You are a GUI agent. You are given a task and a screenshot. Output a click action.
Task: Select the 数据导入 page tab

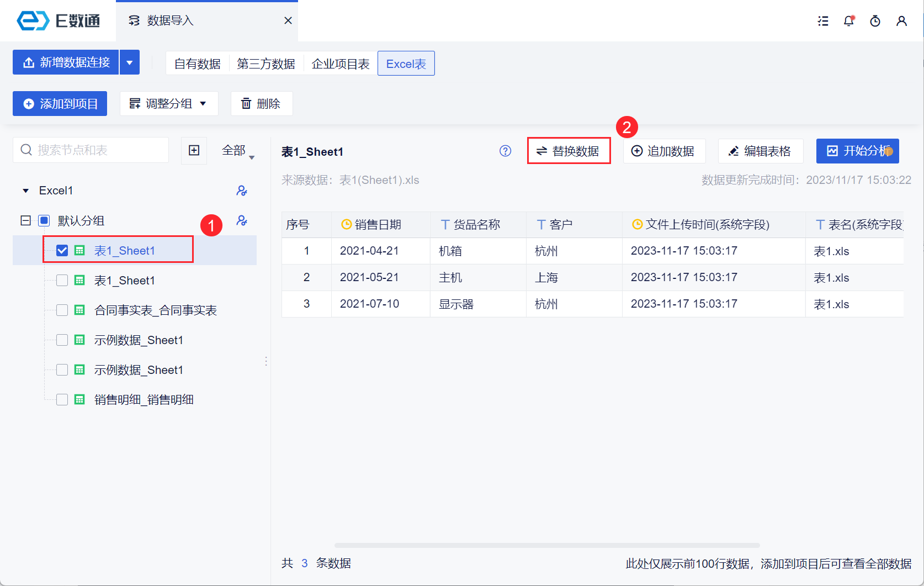point(207,21)
